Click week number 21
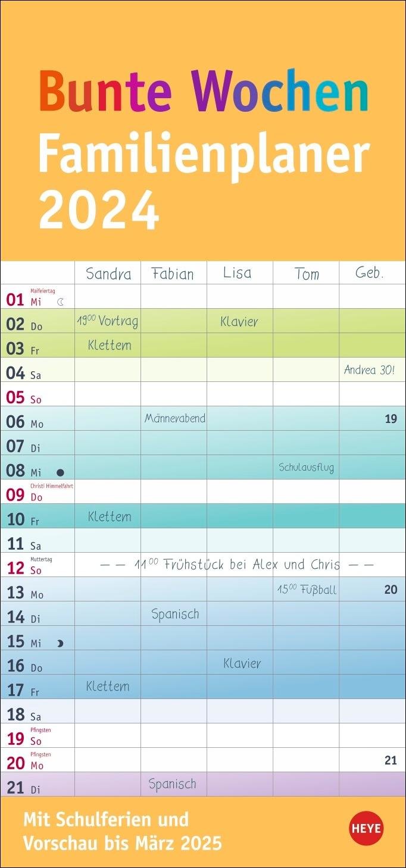 (x=391, y=760)
